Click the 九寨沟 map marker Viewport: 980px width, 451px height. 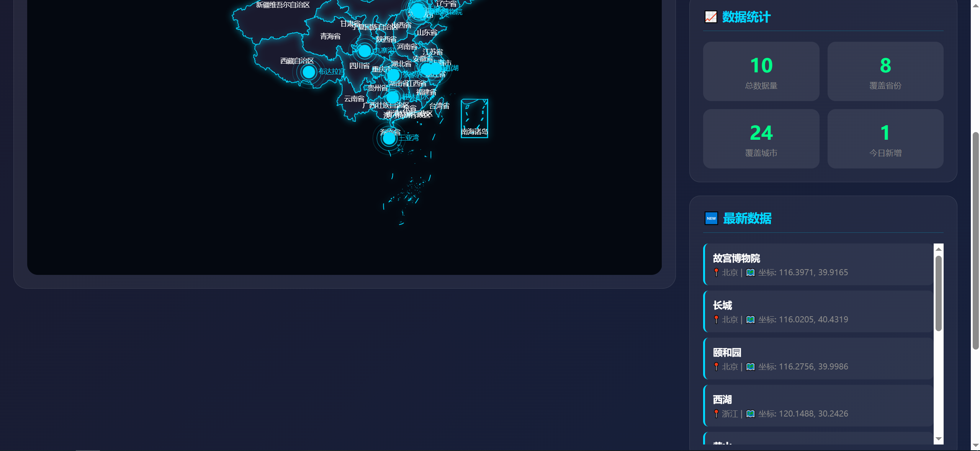click(364, 50)
